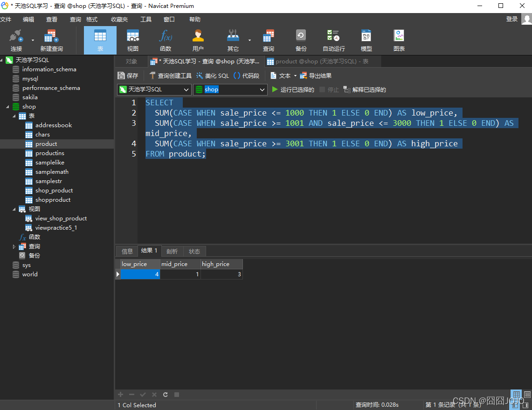Screen dimensions: 532x410
Task: Select the 函数 node under shop
Action: (34, 237)
